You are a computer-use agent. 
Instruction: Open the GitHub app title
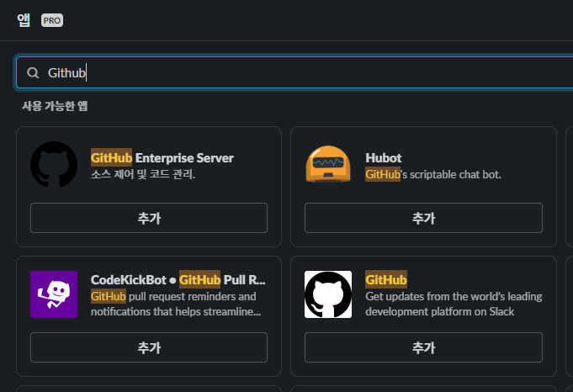pos(386,280)
